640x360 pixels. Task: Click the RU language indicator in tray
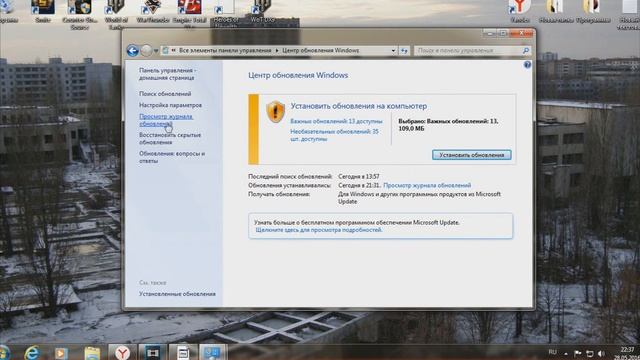click(x=552, y=352)
